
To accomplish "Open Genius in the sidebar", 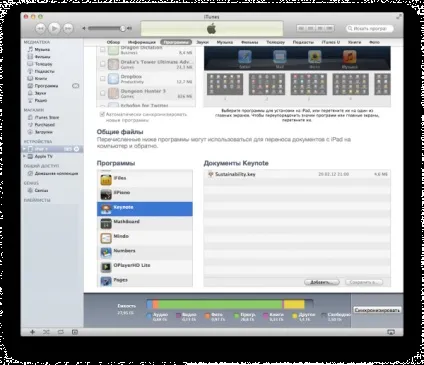I will [x=42, y=191].
